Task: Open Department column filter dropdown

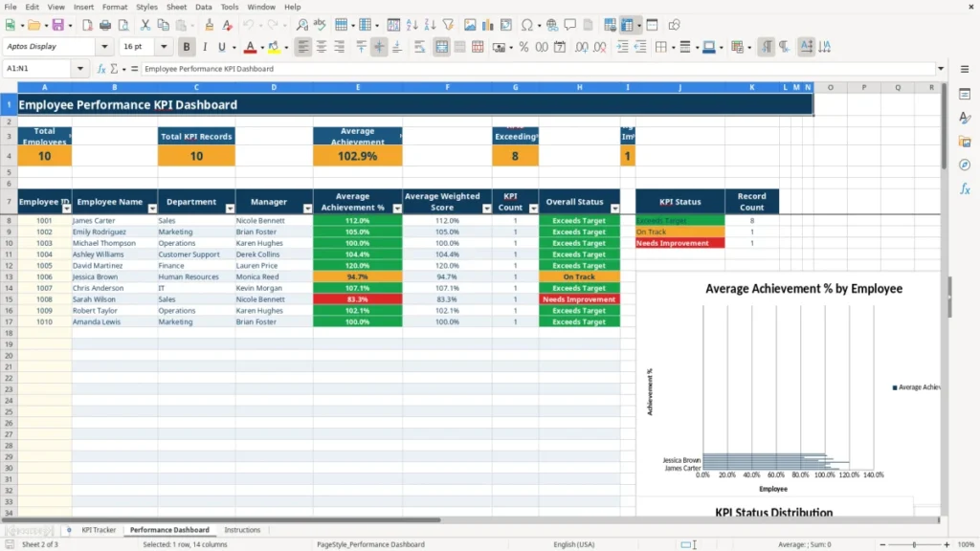Action: [230, 208]
